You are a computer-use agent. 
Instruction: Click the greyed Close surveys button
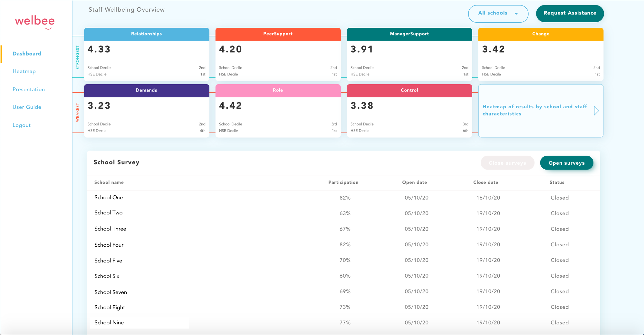pyautogui.click(x=507, y=163)
